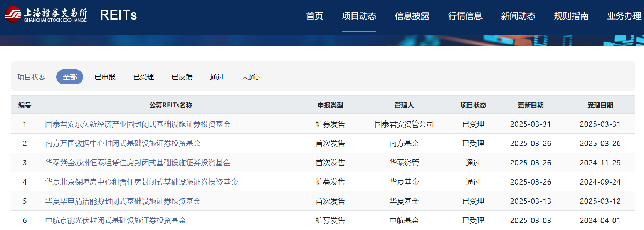Click 国泰君安资管公司 manager cell
Image resolution: width=644 pixels, height=230 pixels.
[404, 124]
